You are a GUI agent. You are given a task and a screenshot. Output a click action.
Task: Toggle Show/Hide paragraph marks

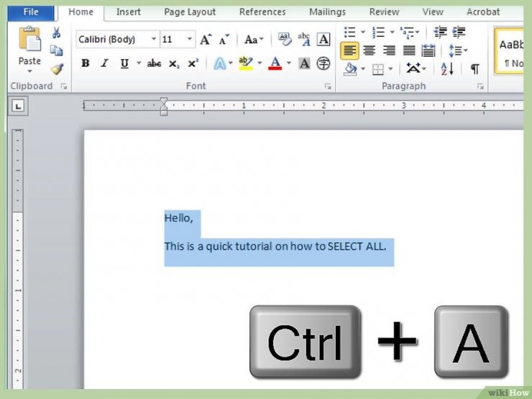tap(475, 69)
